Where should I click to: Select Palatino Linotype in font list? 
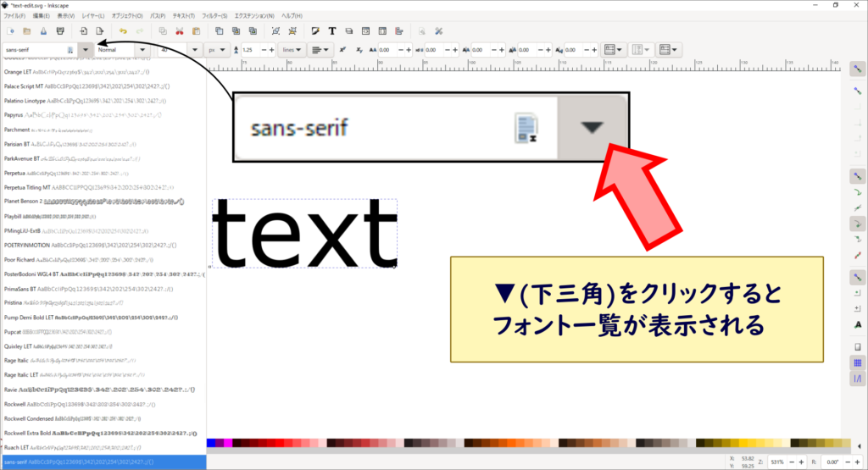click(103, 101)
